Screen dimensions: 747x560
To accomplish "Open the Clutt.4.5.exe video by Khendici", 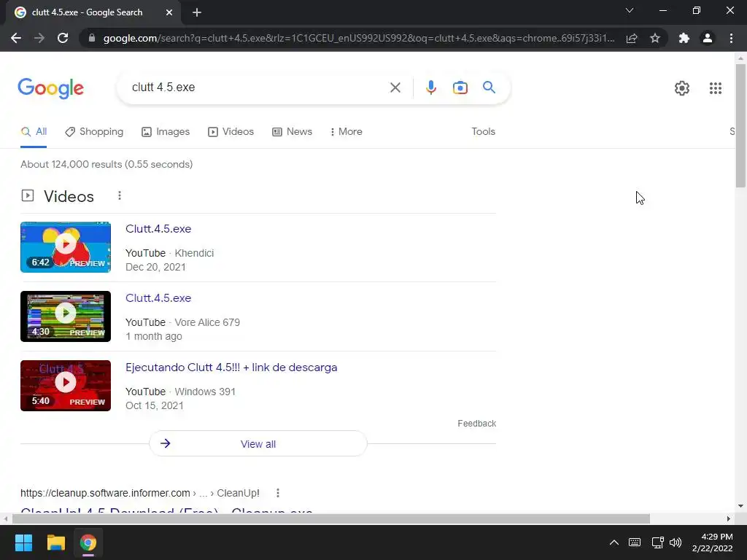I will tap(158, 229).
